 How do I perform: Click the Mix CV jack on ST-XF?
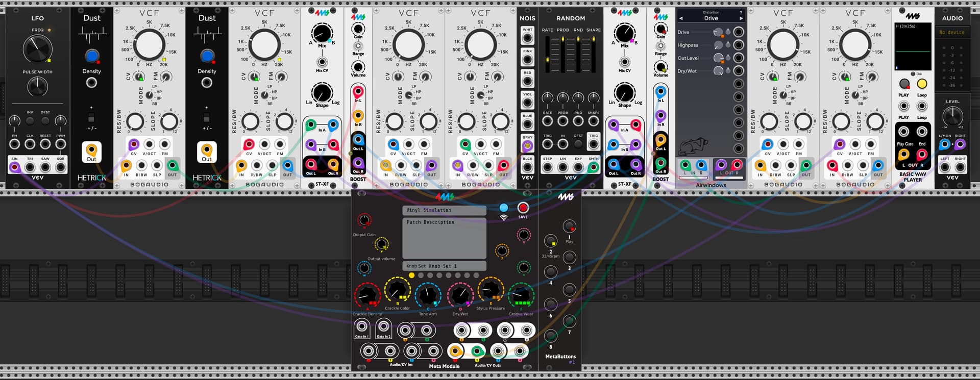[x=322, y=62]
